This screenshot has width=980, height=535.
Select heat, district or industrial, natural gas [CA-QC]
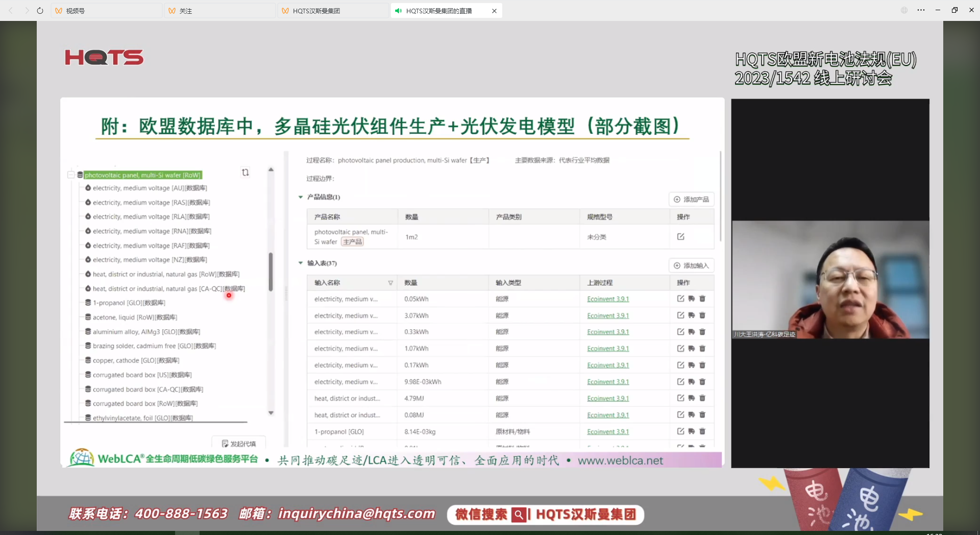pyautogui.click(x=165, y=289)
